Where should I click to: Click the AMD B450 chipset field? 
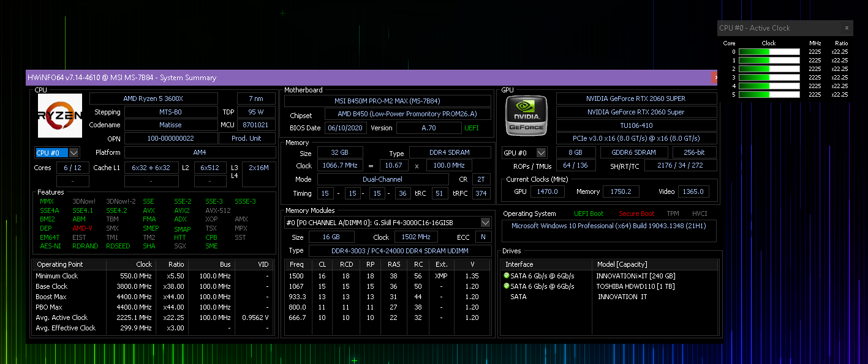pos(409,114)
